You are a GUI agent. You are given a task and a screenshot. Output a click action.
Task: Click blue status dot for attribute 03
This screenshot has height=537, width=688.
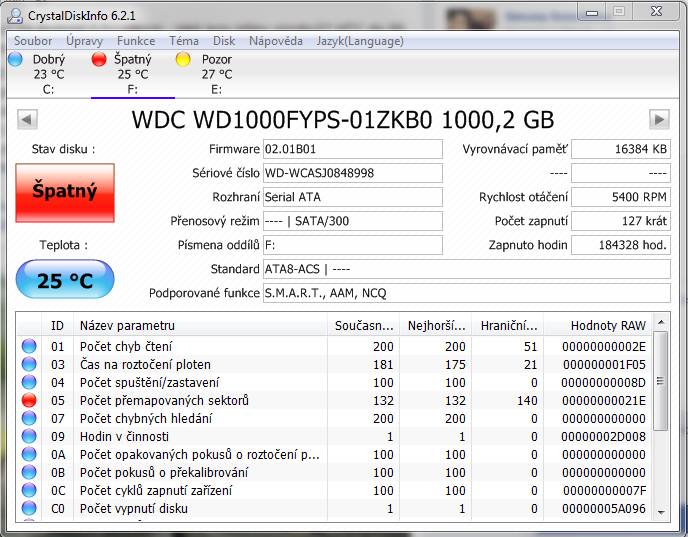[29, 364]
